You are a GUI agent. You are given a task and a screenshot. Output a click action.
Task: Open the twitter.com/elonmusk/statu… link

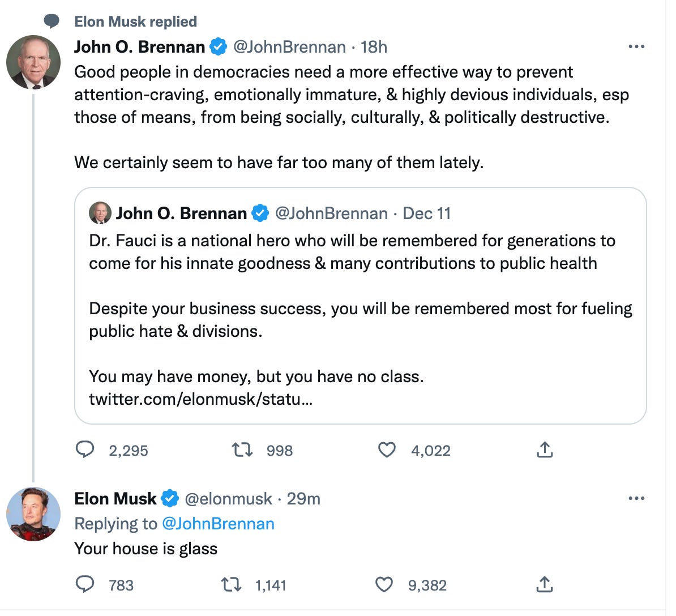click(200, 399)
